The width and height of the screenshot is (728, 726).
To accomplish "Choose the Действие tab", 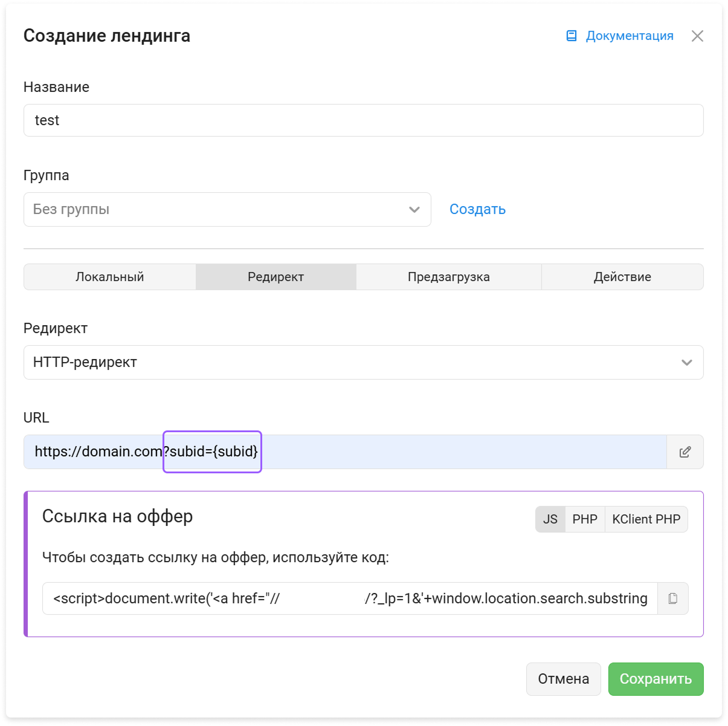I will click(622, 277).
